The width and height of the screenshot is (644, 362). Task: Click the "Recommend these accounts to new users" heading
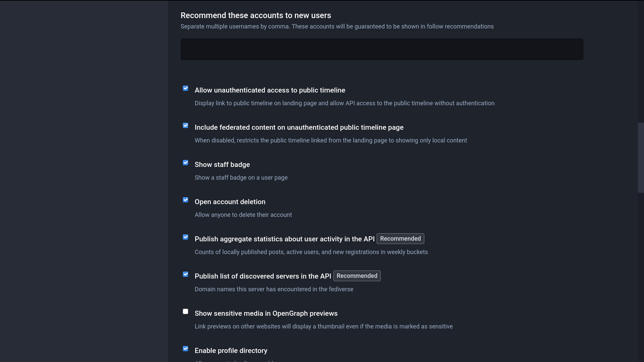click(256, 15)
